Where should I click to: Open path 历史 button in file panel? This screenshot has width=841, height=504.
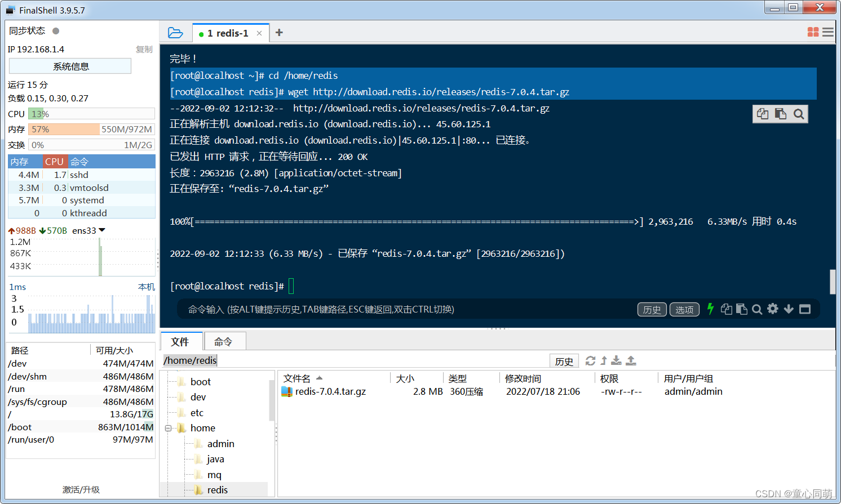coord(564,361)
